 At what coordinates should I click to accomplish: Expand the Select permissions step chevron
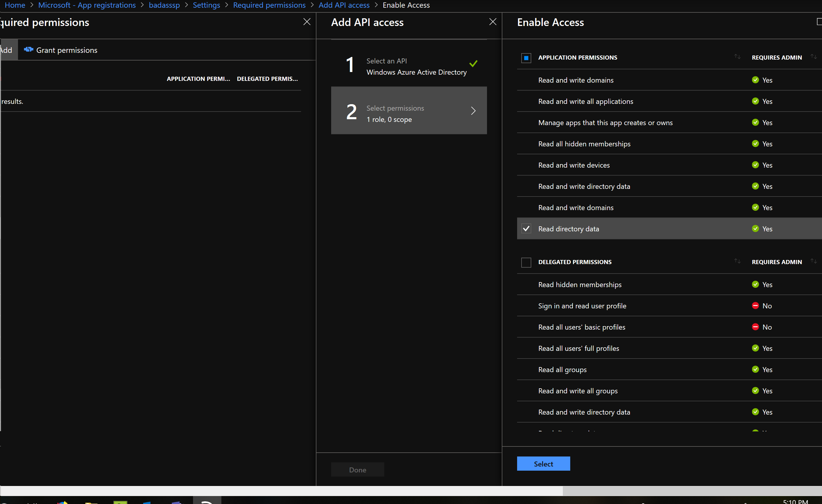473,110
